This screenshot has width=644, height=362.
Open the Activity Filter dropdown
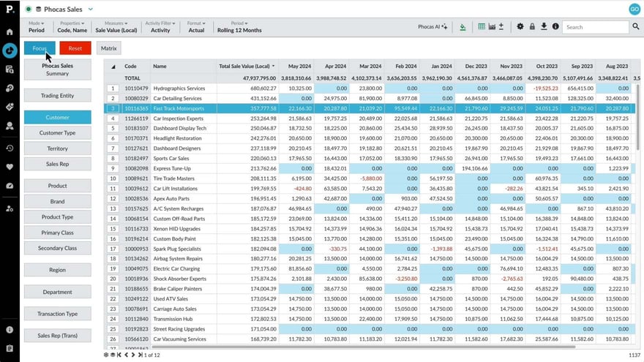click(x=160, y=27)
